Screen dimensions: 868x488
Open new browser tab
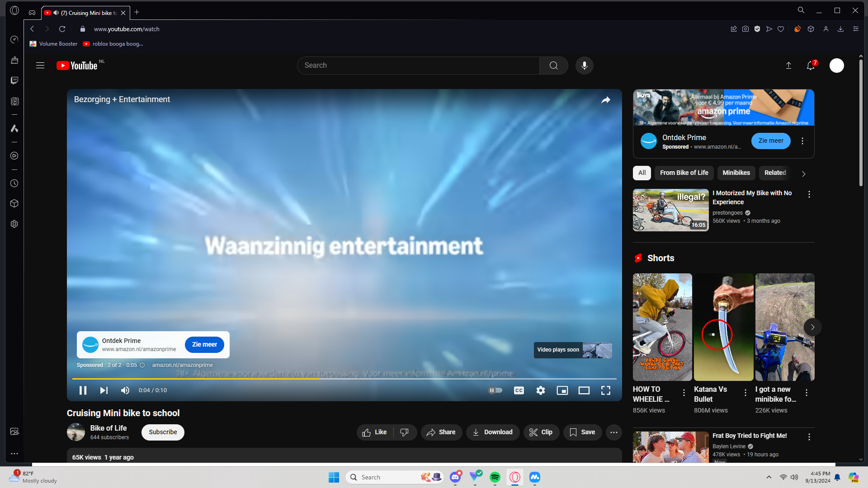coord(137,12)
